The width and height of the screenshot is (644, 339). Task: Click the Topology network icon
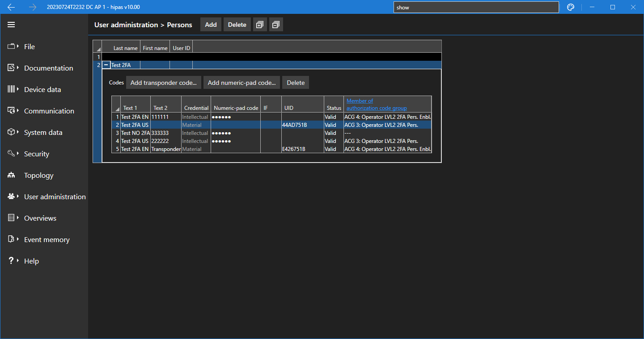pyautogui.click(x=11, y=176)
